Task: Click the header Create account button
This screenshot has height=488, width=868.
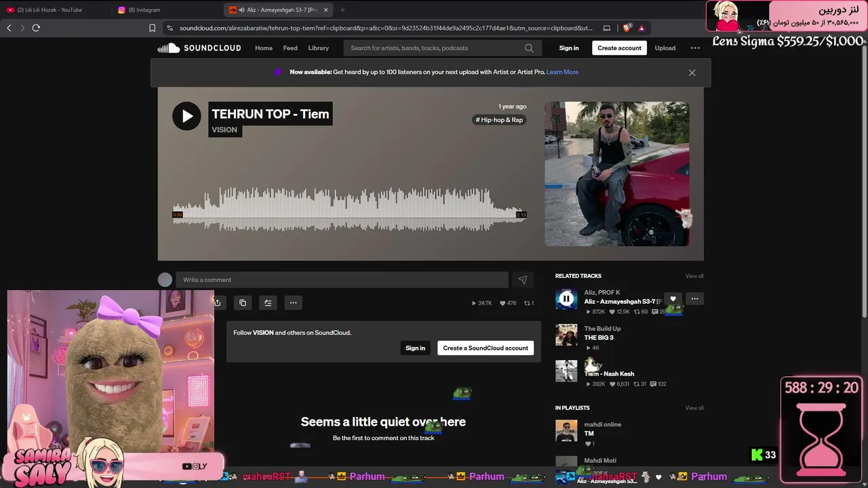Action: coord(619,48)
